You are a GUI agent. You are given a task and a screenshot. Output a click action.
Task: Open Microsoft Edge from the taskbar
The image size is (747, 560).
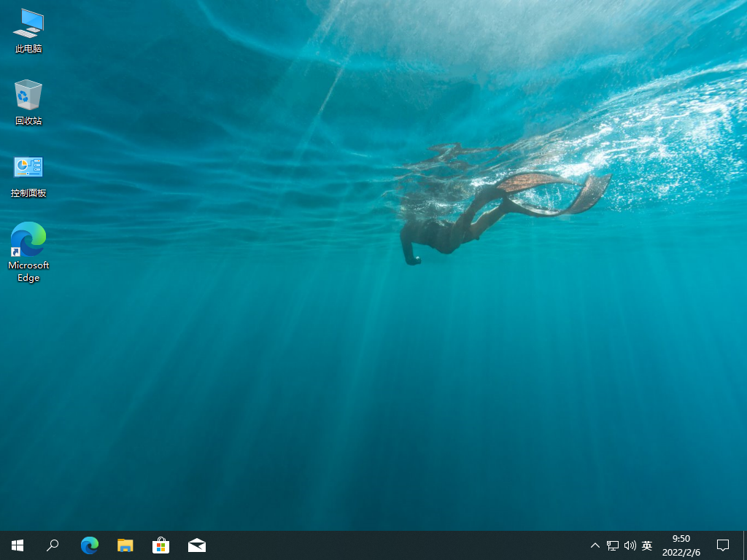coord(89,545)
